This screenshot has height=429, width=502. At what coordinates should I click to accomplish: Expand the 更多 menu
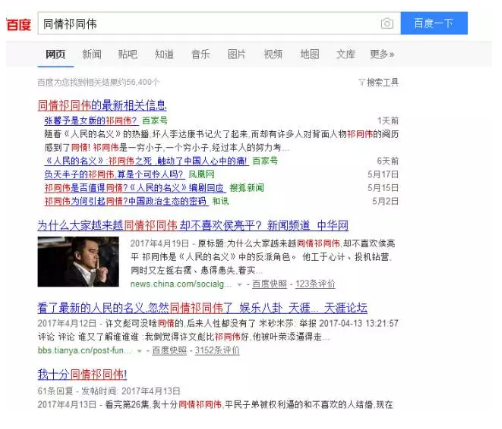(x=382, y=54)
